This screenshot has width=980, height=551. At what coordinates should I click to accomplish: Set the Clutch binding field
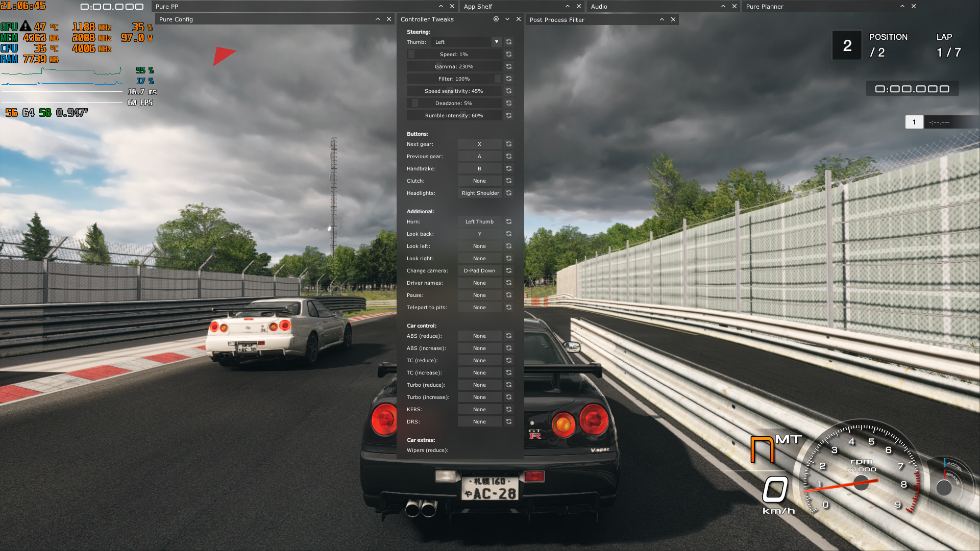(x=479, y=181)
